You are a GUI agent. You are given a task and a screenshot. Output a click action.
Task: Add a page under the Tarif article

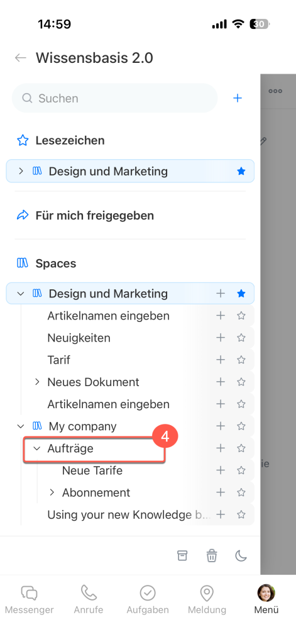tap(221, 360)
